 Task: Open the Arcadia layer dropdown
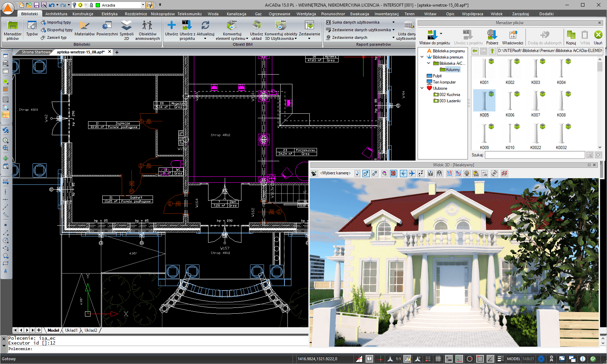point(143,5)
